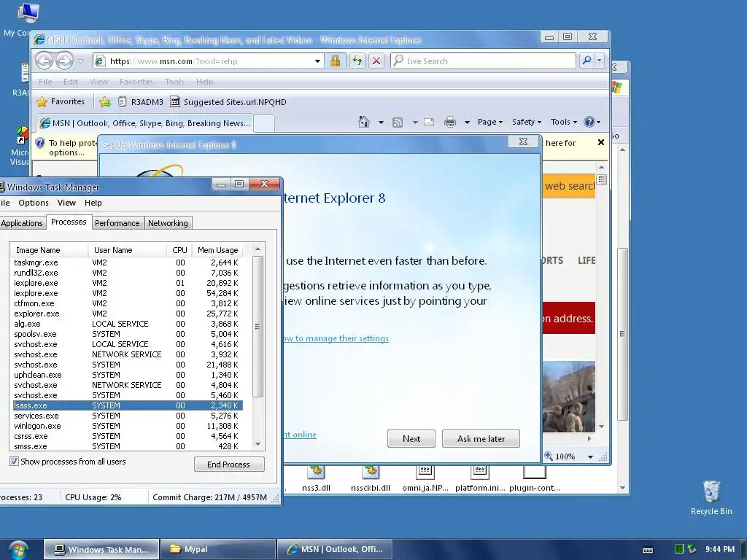Click the RSS Feeds icon

click(x=398, y=122)
